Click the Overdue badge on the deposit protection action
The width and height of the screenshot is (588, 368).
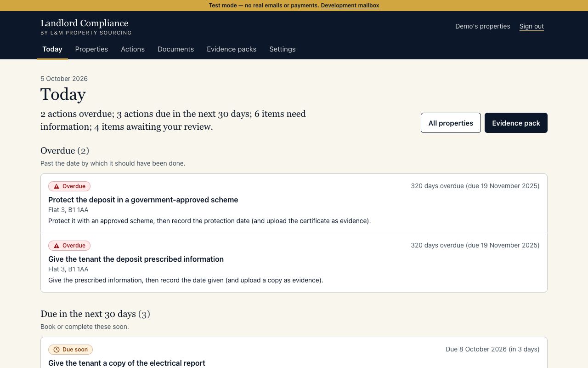click(x=69, y=186)
